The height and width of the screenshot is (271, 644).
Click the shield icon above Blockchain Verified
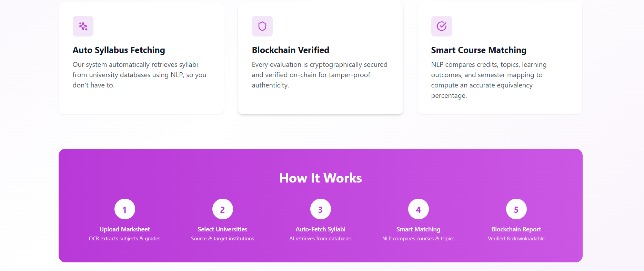pyautogui.click(x=262, y=26)
